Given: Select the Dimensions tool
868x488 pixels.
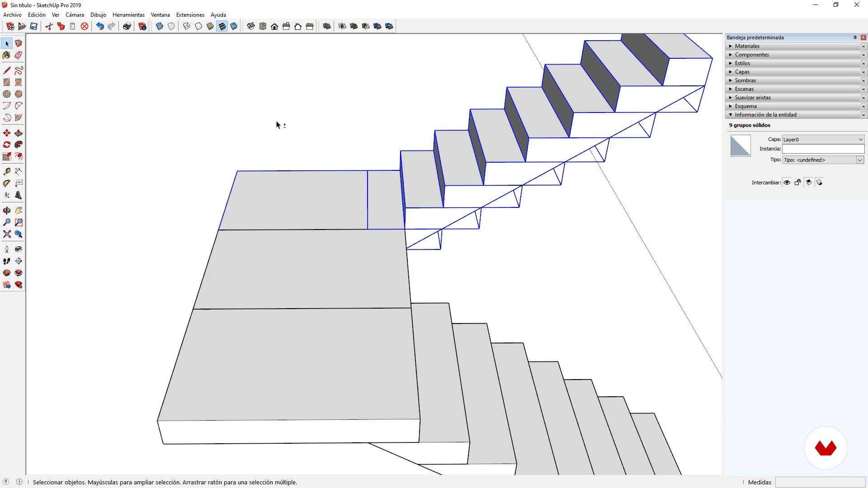Looking at the screenshot, I should (19, 172).
